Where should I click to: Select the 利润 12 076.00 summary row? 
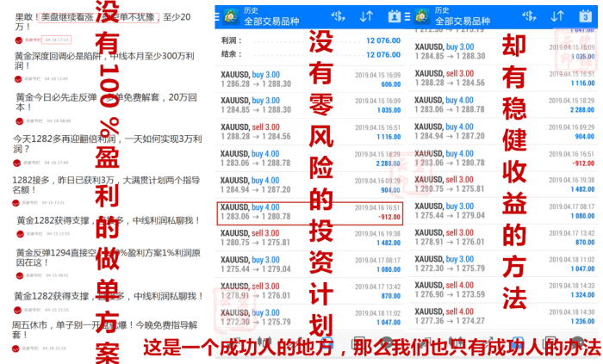[x=310, y=40]
